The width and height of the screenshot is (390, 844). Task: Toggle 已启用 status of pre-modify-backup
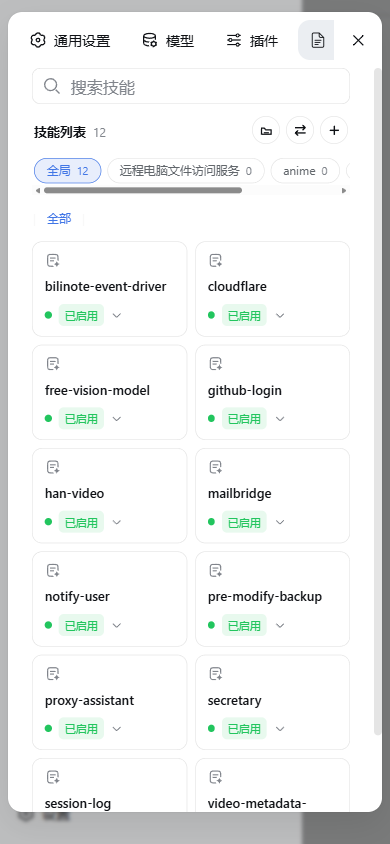click(x=244, y=625)
